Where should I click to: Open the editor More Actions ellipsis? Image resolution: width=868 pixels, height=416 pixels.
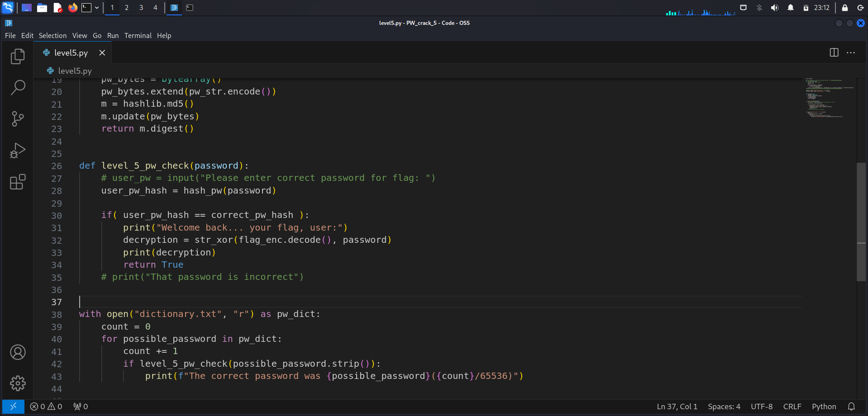tap(851, 52)
